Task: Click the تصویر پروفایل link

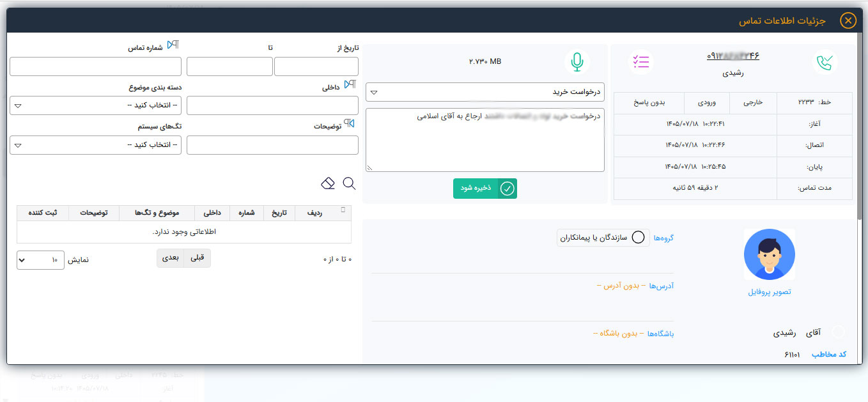Action: point(770,291)
